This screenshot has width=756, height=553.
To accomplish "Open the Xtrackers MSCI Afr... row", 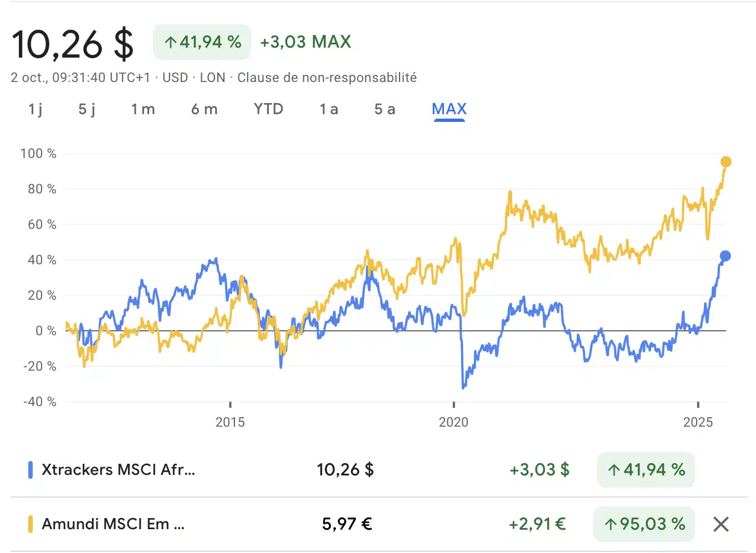I will (118, 470).
